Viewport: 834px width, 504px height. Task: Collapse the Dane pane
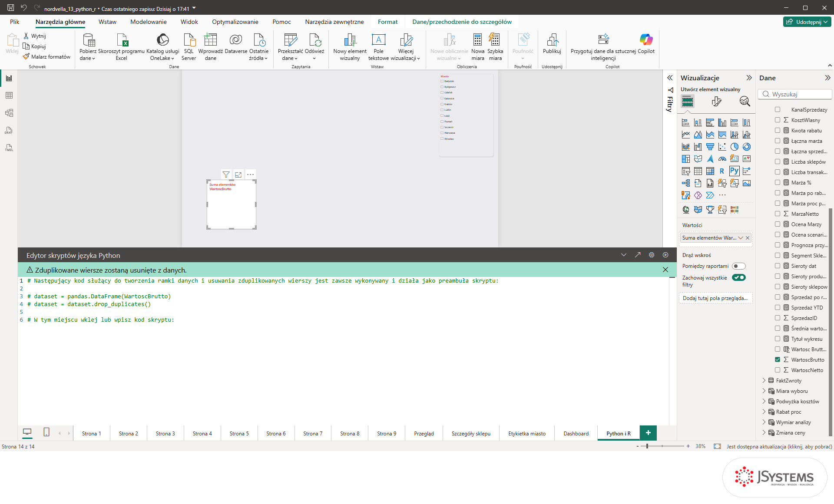[827, 78]
